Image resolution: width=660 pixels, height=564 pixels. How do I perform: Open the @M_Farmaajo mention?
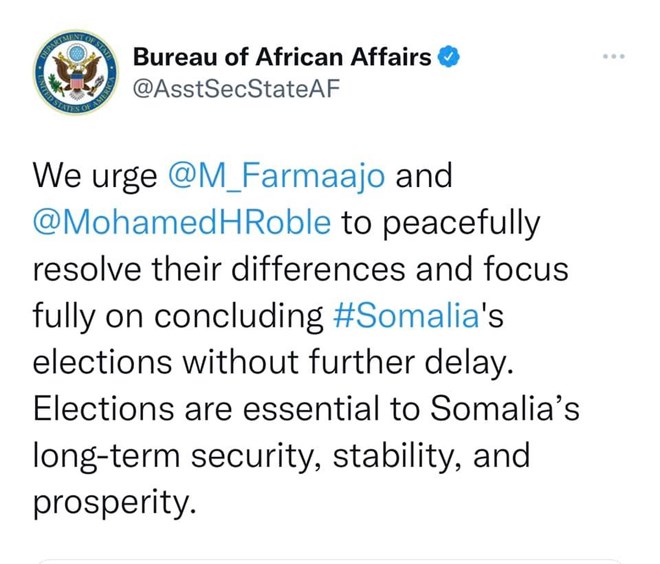click(x=276, y=176)
